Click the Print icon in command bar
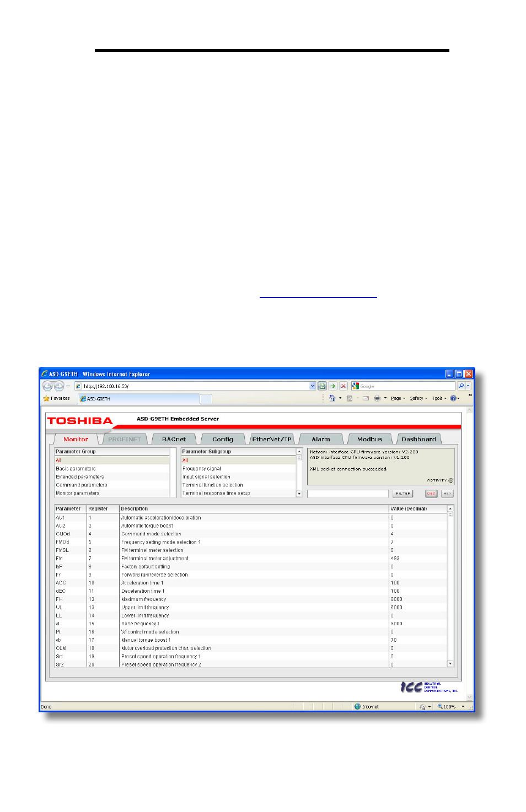 coord(377,398)
